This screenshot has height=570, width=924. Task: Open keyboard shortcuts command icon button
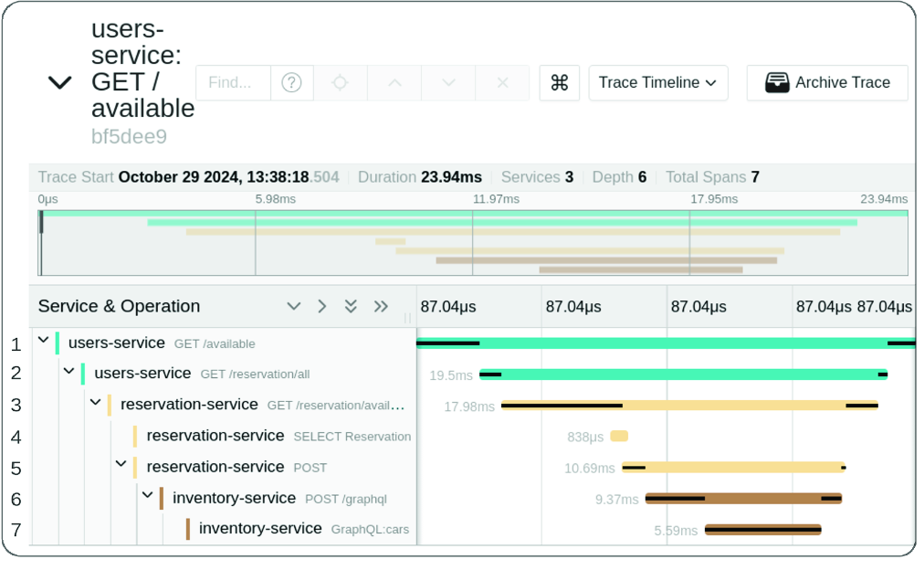click(559, 82)
